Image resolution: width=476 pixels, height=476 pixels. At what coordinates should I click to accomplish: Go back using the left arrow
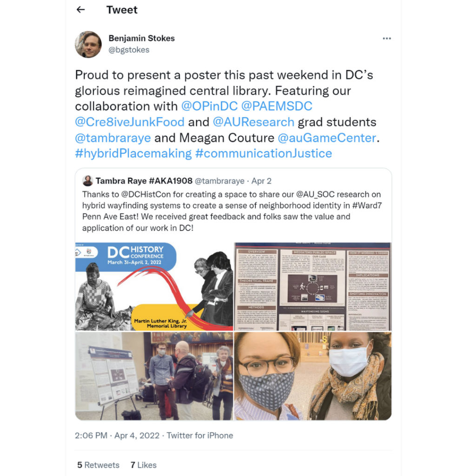tap(80, 10)
